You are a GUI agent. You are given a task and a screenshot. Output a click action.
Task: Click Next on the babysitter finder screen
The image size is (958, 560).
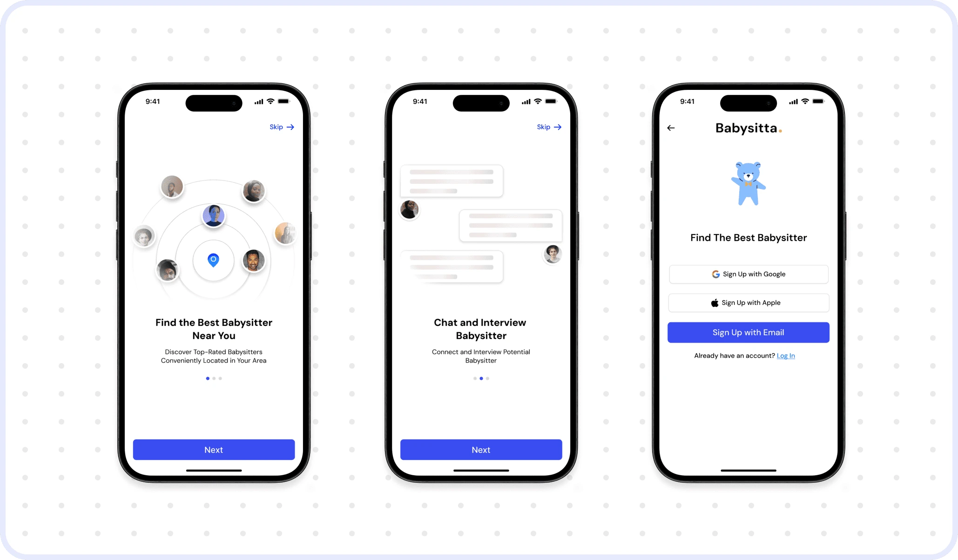[213, 449]
